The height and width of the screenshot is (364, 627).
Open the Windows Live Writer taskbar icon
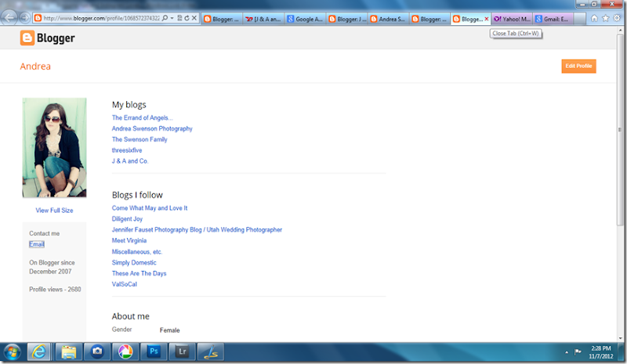[210, 352]
